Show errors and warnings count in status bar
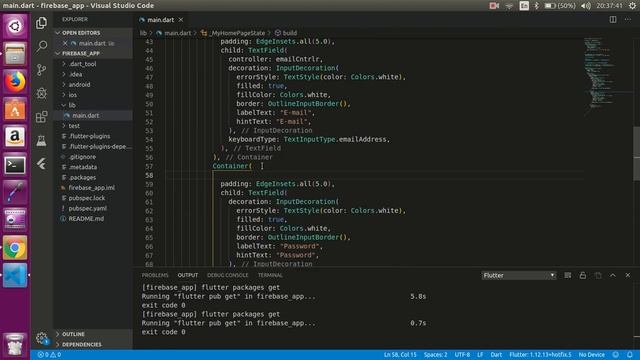640x360 pixels. [x=49, y=355]
